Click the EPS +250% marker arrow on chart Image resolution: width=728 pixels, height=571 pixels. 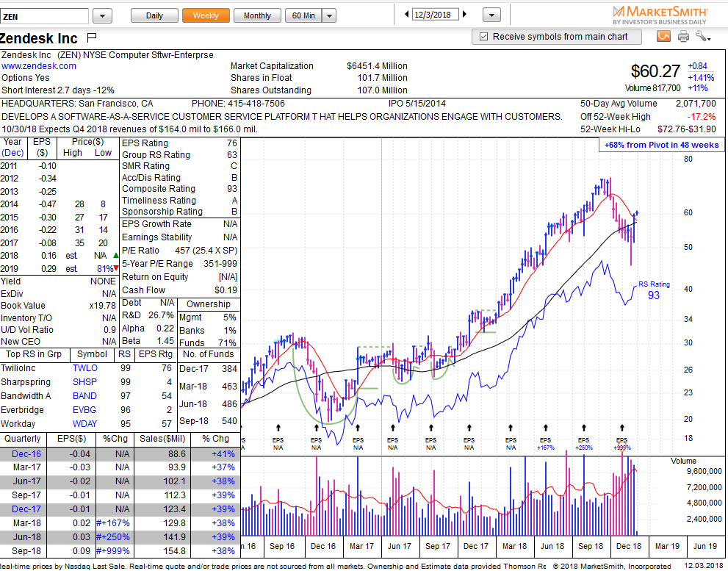(x=583, y=428)
